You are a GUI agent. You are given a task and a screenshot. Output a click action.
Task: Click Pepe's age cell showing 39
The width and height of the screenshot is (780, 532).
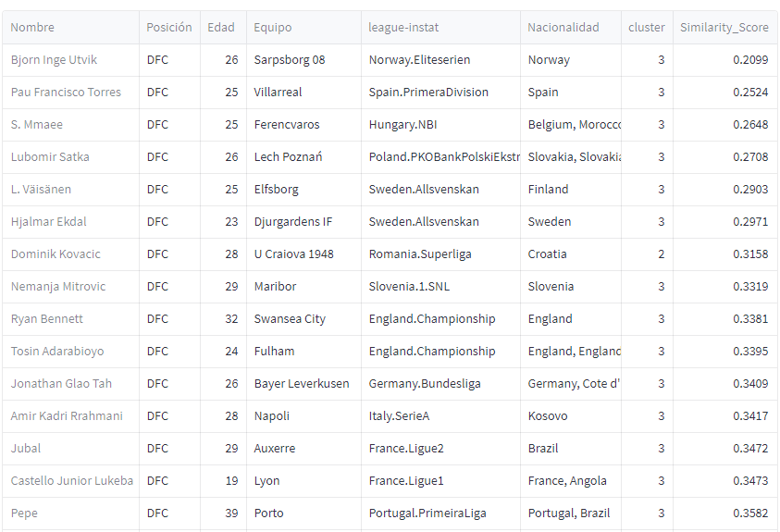(x=223, y=513)
